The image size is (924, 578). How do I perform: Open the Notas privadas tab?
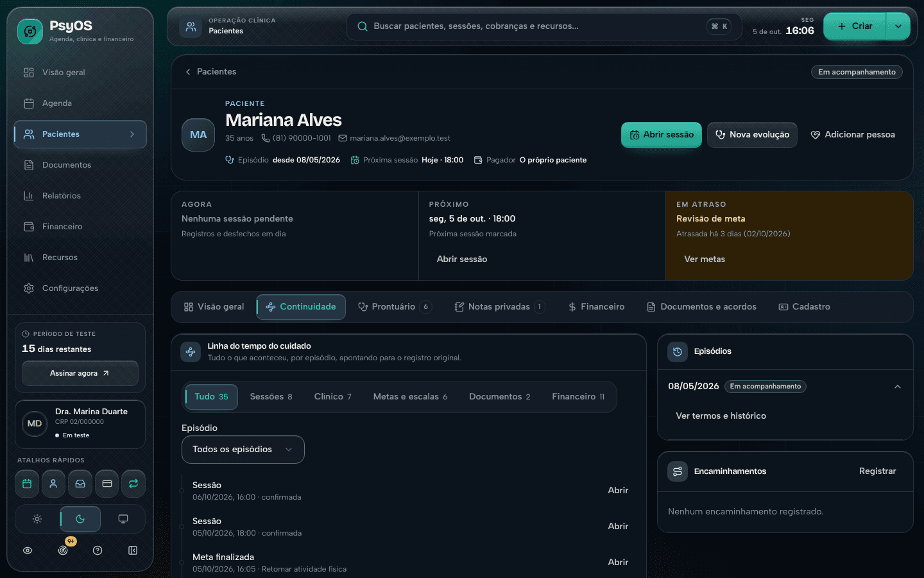[x=499, y=307]
